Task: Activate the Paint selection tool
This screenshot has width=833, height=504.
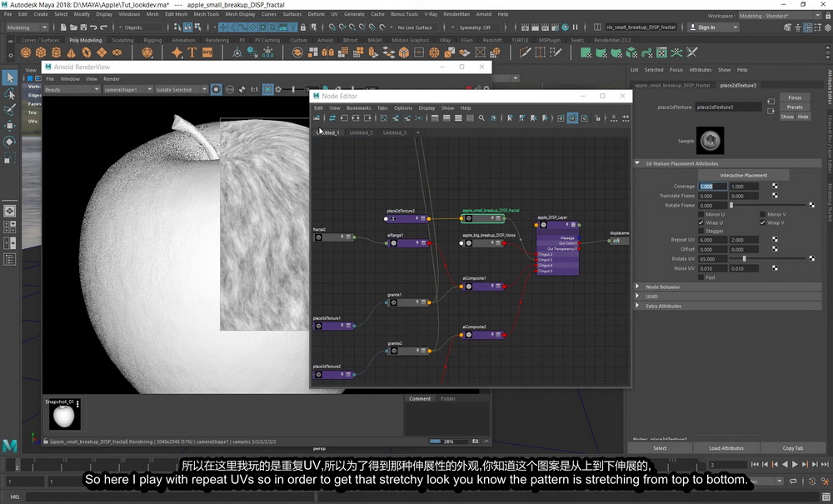Action: tap(9, 110)
